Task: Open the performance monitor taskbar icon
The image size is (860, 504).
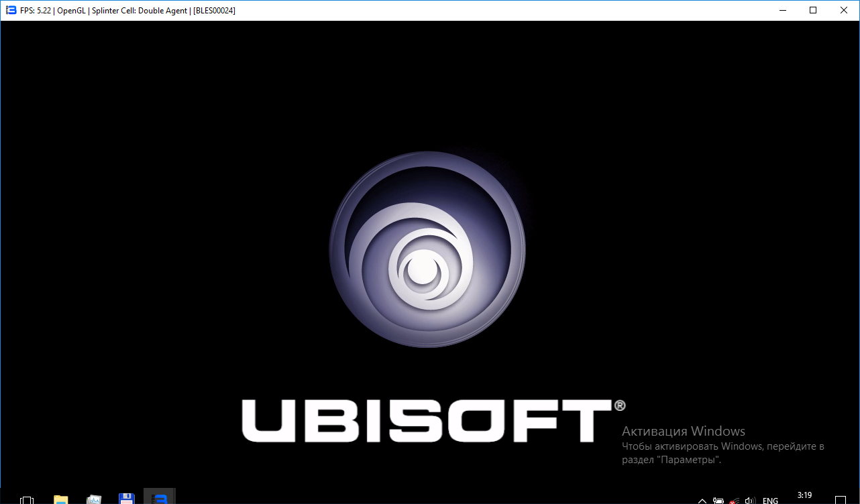Action: [94, 499]
